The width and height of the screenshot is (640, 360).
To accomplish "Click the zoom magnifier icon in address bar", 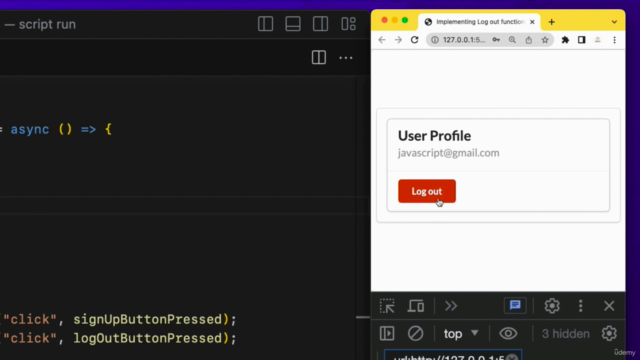I will (x=512, y=40).
